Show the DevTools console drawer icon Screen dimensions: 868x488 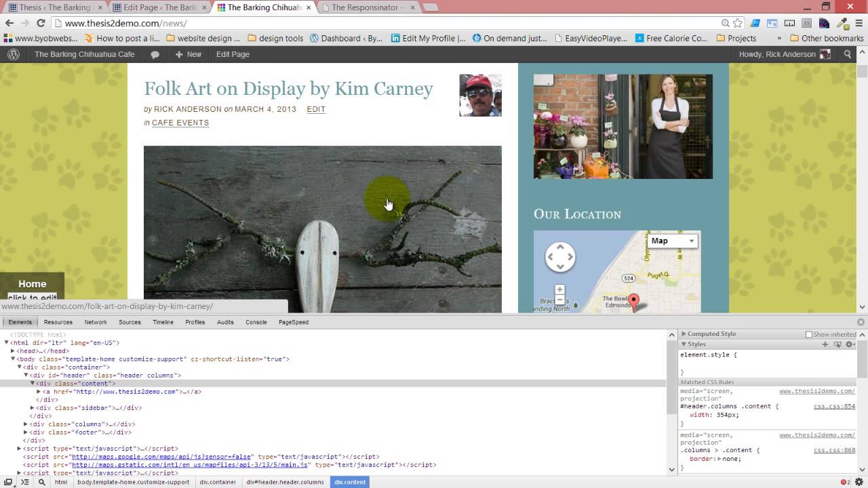[x=24, y=482]
